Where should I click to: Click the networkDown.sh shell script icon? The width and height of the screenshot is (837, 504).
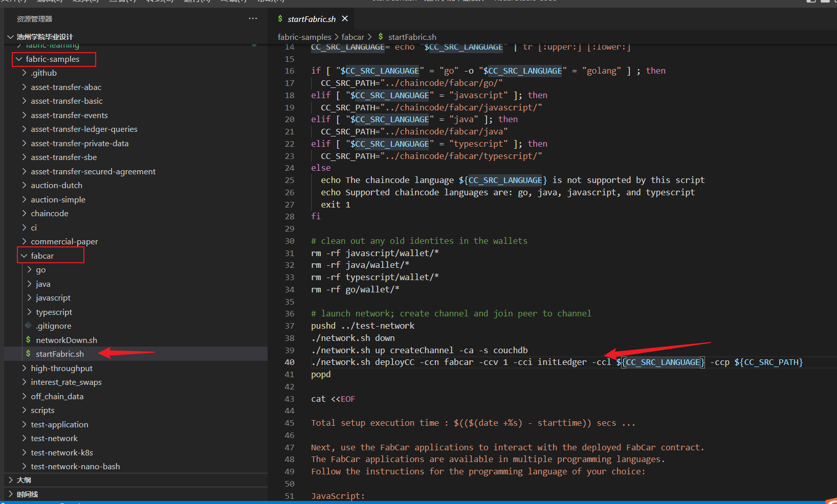coord(28,339)
